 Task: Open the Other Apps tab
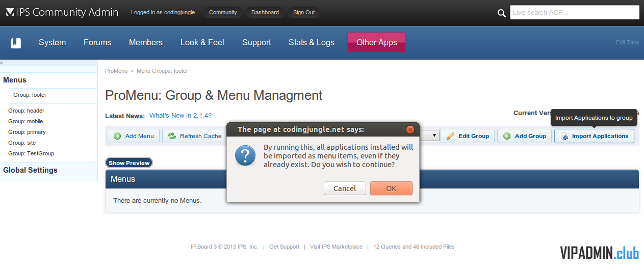(x=376, y=42)
